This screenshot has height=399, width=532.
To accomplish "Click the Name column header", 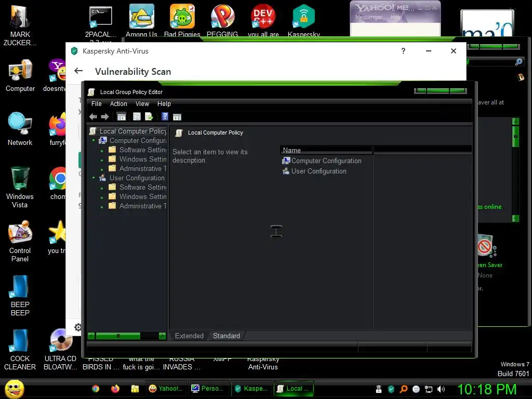I will point(326,150).
